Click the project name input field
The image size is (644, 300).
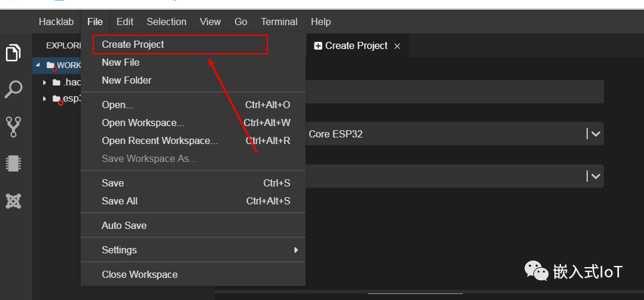click(x=454, y=93)
